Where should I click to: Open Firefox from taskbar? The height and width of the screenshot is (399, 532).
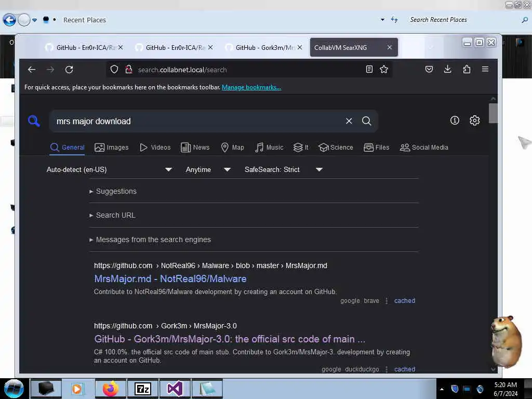(110, 389)
